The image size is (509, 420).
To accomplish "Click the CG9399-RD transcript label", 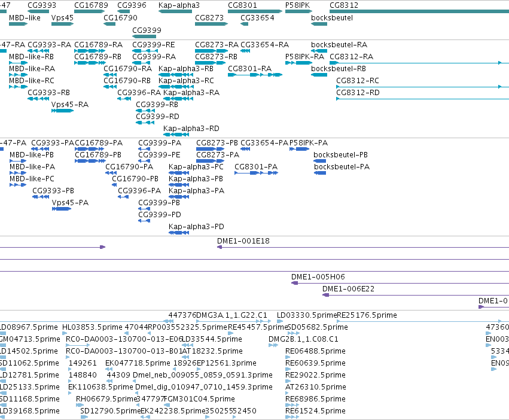I will coord(157,117).
